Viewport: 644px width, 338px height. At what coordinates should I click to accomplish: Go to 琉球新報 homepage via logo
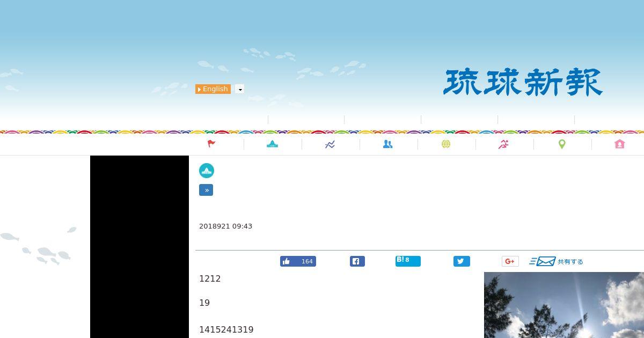tap(523, 82)
